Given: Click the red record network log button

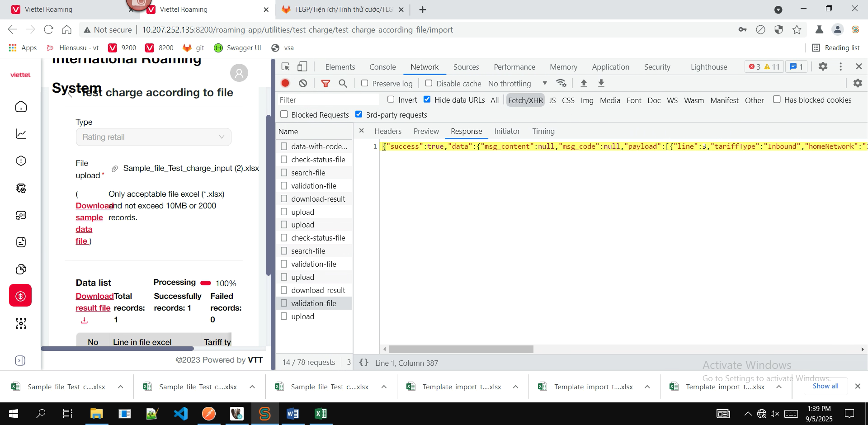Looking at the screenshot, I should (285, 83).
